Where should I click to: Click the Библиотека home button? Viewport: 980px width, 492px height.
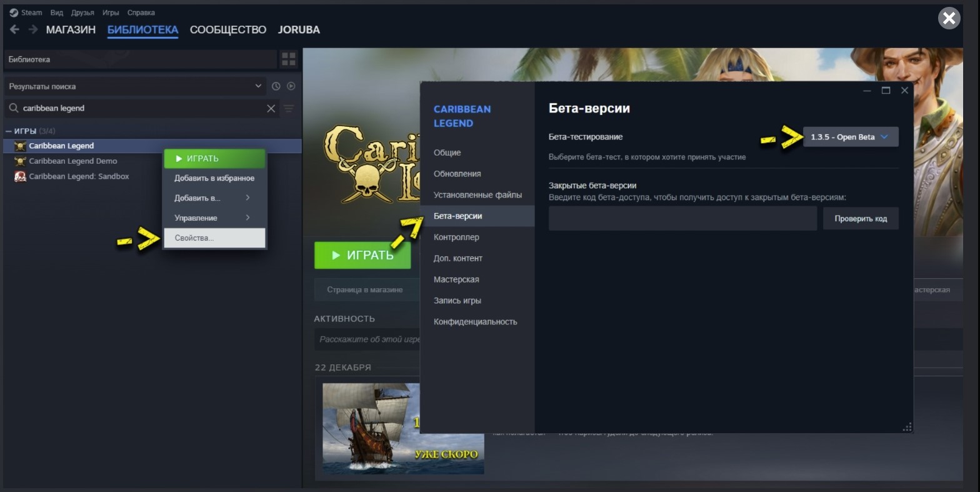coord(140,59)
